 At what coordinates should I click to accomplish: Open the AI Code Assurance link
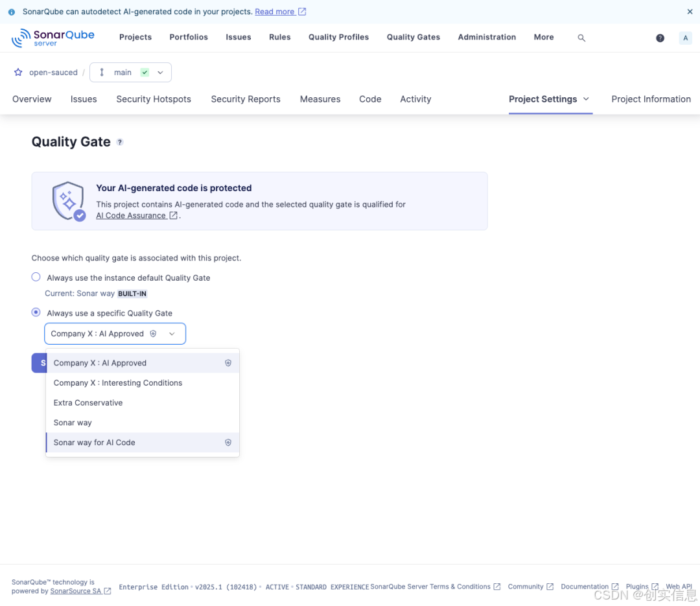tap(131, 215)
